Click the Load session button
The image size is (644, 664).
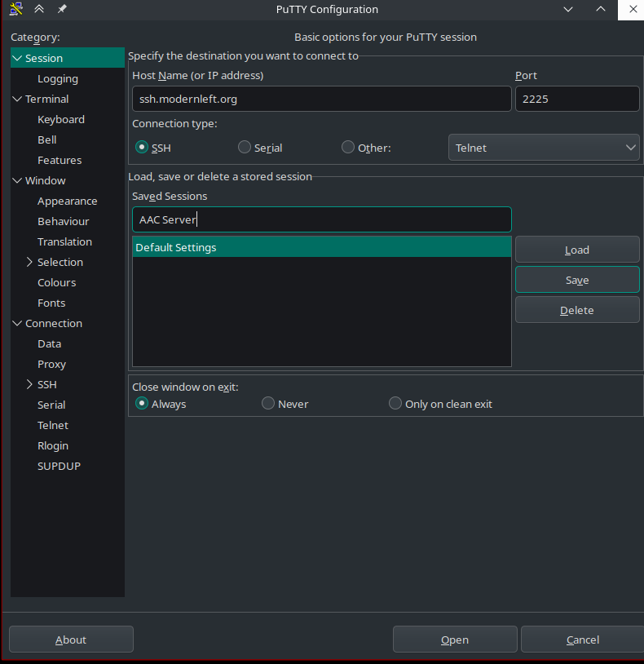coord(577,250)
